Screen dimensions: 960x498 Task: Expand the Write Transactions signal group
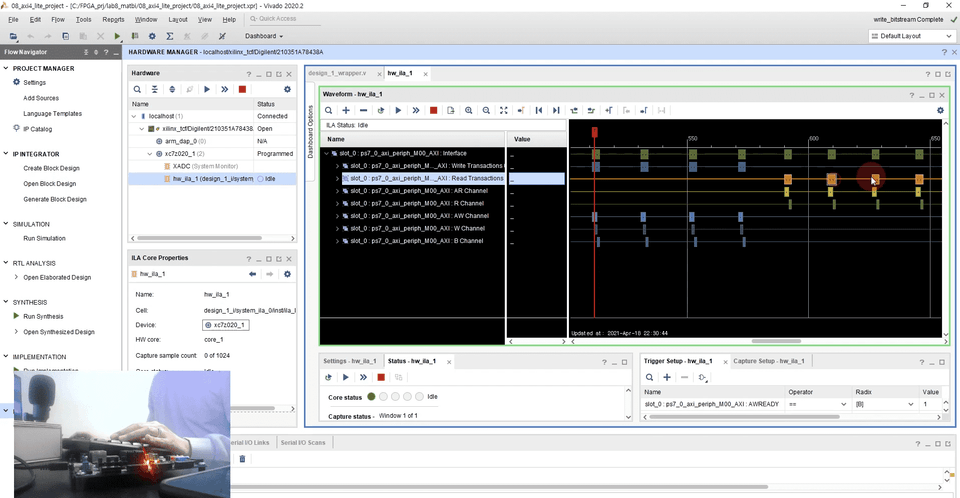[x=337, y=165]
